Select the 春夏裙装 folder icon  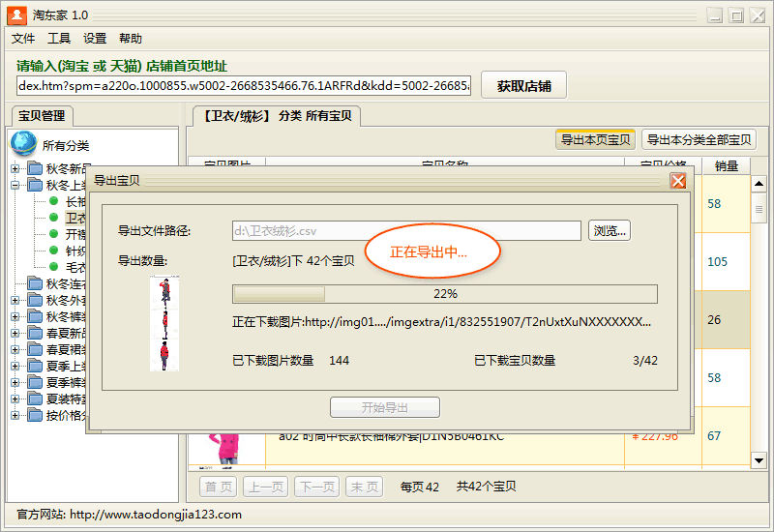point(35,349)
